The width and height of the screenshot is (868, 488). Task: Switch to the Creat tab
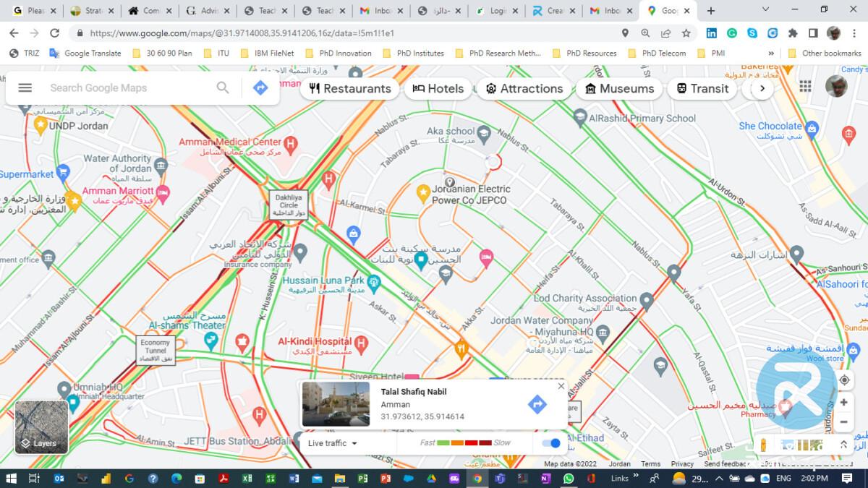point(554,11)
